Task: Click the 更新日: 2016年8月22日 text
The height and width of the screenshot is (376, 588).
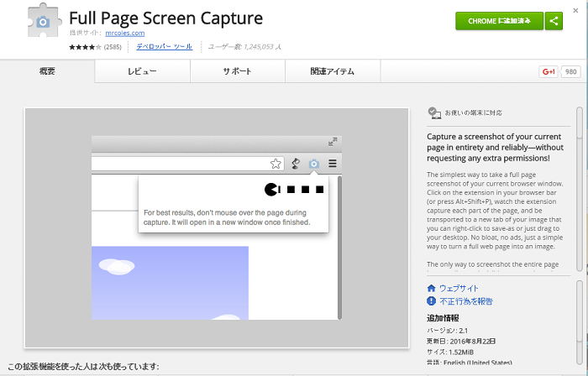Action: pyautogui.click(x=461, y=342)
